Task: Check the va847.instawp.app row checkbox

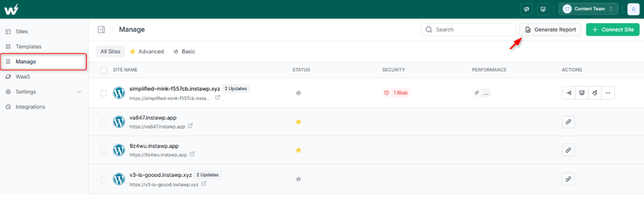Action: (x=103, y=122)
